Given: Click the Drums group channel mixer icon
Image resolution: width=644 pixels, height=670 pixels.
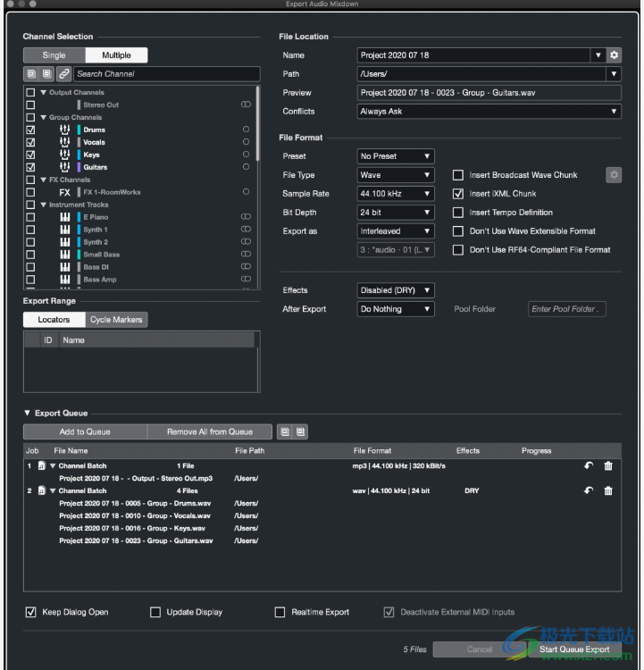Looking at the screenshot, I should point(64,130).
